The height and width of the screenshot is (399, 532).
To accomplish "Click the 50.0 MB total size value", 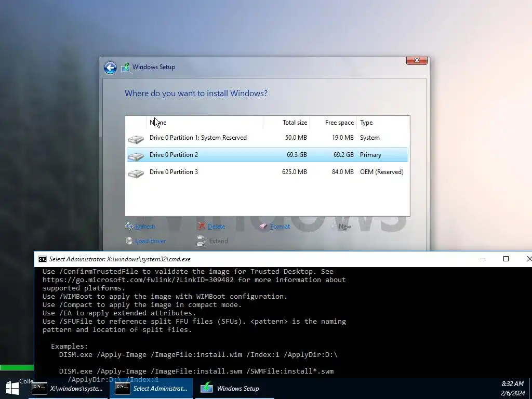I will [296, 138].
